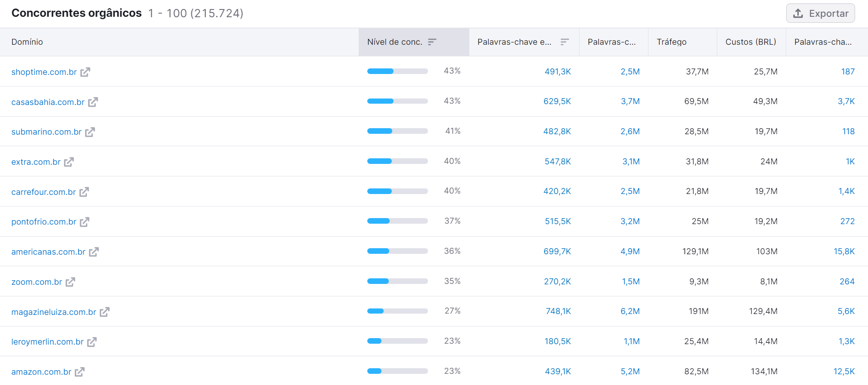
Task: Sort by Nível de conc. column icon
Action: 432,42
